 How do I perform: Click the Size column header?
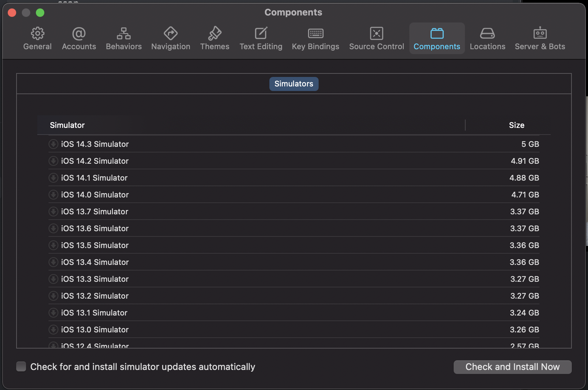click(517, 125)
